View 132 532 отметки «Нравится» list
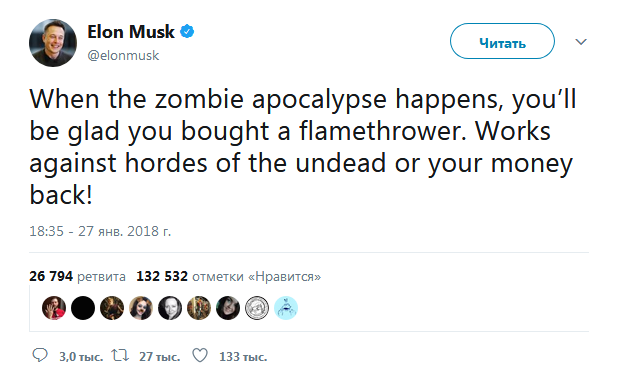Viewport: 620px width, 386px height. (229, 276)
